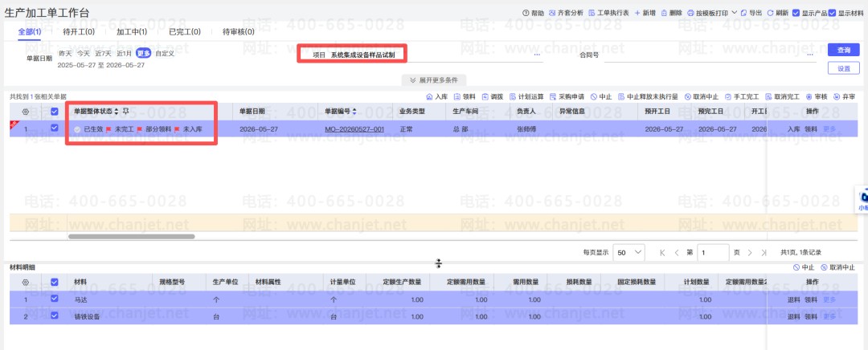
Task: Click 手工完工 manual completion
Action: point(742,96)
